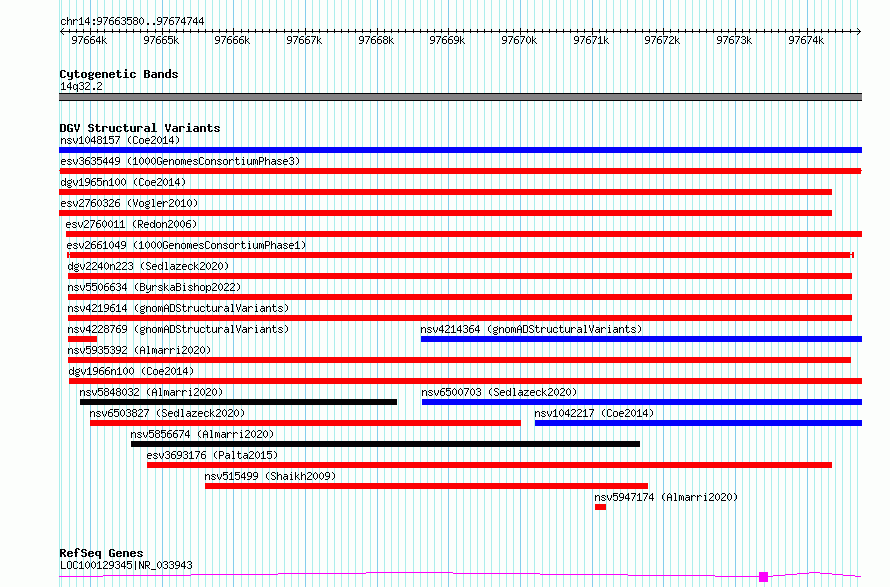Screen dimensions: 890x587
Task: Click the nsv1048157 (Coe2014) variant label
Action: pos(120,140)
